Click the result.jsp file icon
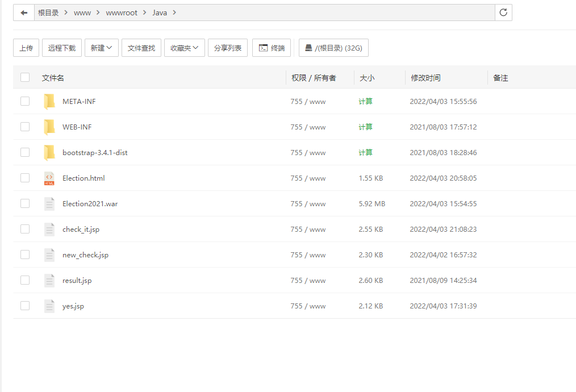Viewport: 576px width, 392px height. [x=49, y=280]
